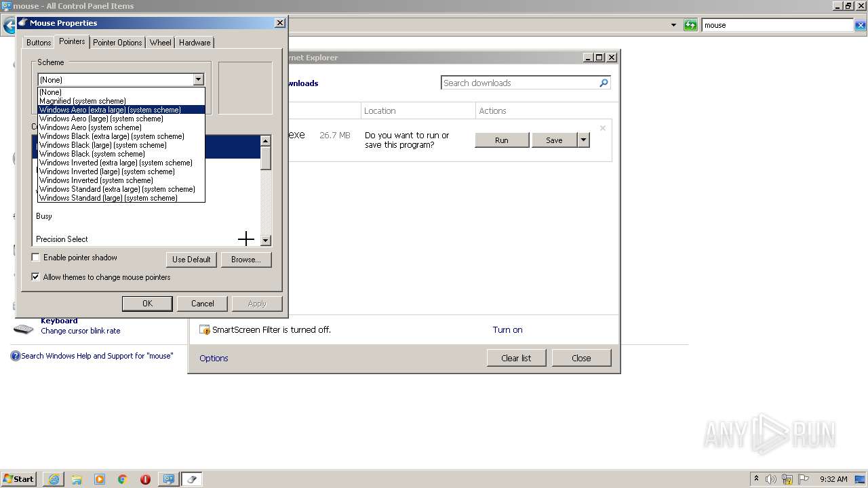868x488 pixels.
Task: Launch Windows Media Player taskbar icon
Action: click(x=100, y=479)
